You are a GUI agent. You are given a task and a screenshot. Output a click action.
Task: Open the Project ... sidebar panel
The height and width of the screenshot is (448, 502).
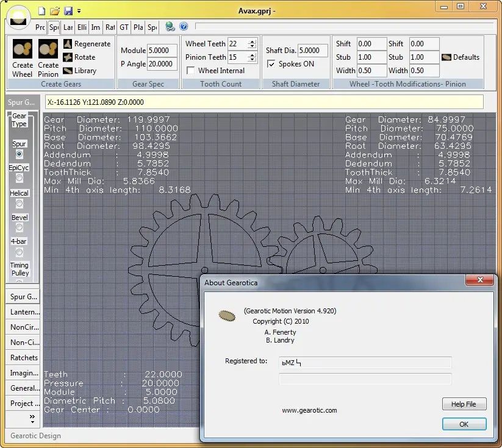coord(23,404)
